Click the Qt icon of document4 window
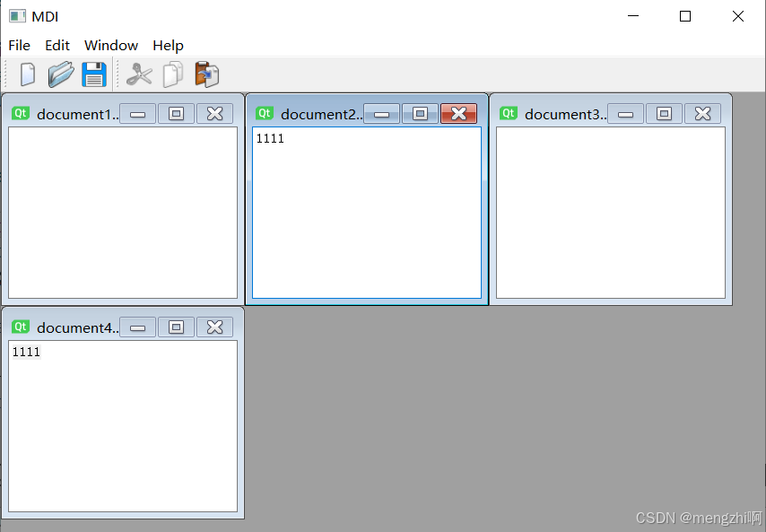This screenshot has height=532, width=766. 21,327
